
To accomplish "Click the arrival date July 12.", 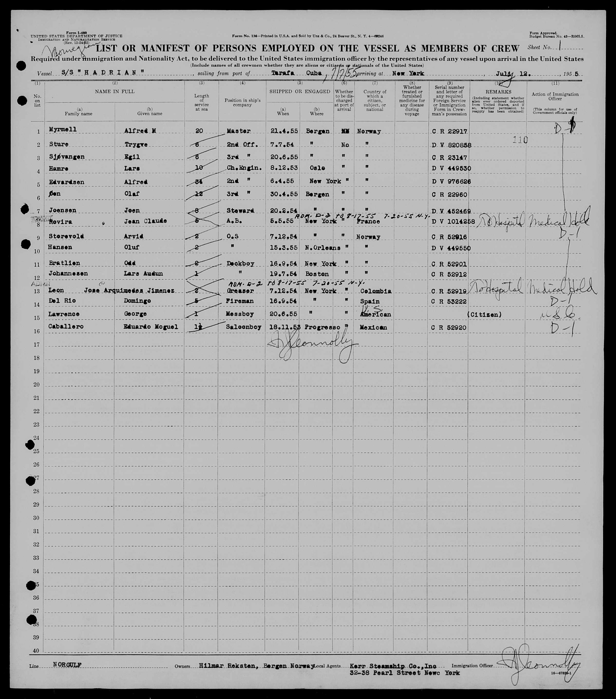I will tap(513, 74).
